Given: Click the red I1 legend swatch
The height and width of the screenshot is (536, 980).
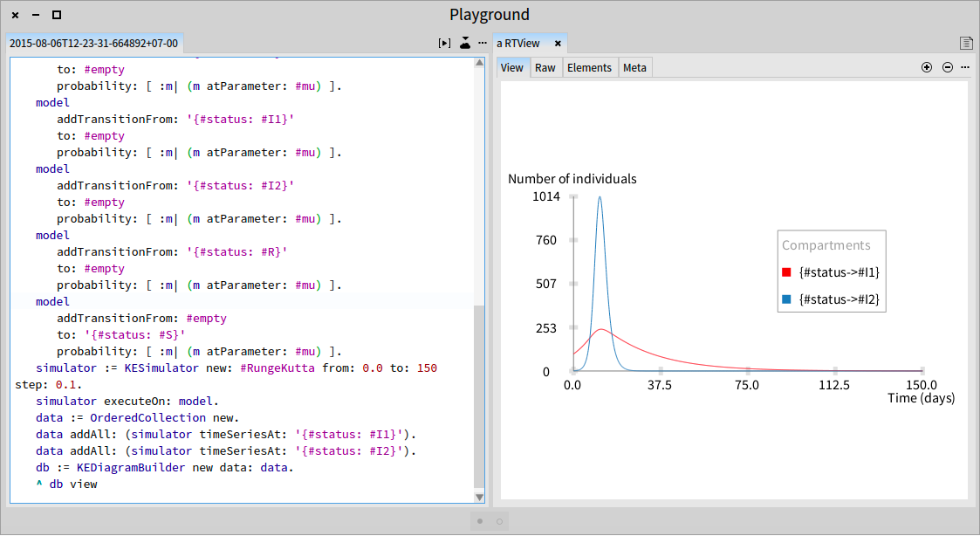Looking at the screenshot, I should (x=786, y=272).
